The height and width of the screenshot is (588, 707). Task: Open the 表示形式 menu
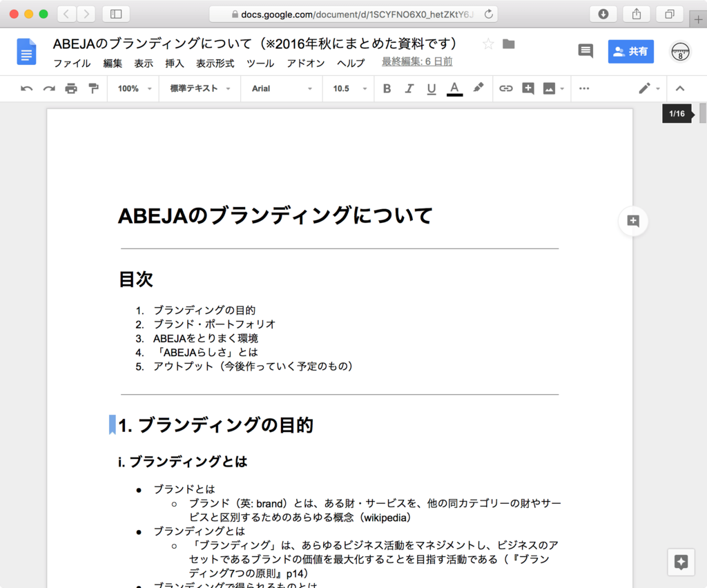coord(215,63)
